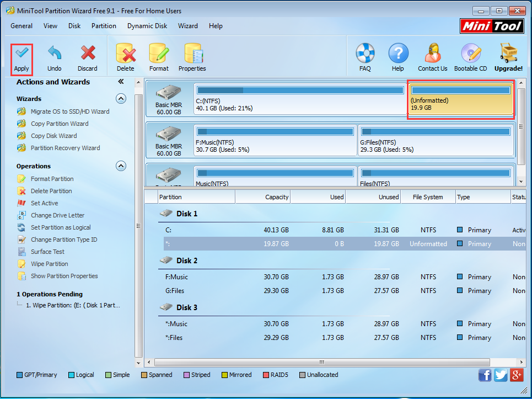Click the Disk 2 drive icon in the list
532x399 pixels.
point(166,260)
